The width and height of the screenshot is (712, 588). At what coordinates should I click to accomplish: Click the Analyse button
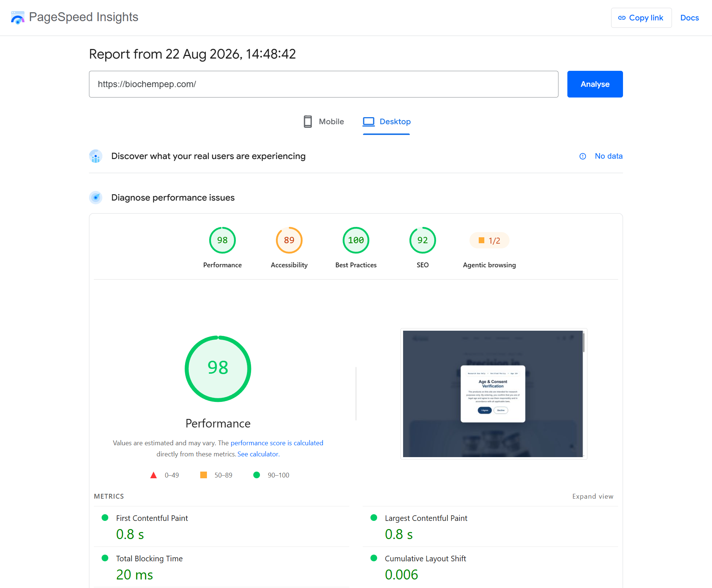595,84
